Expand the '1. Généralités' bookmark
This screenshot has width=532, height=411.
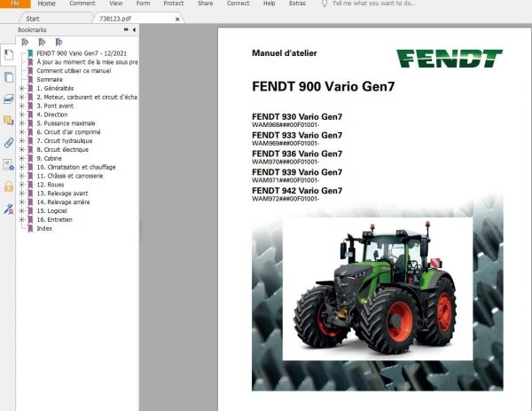click(21, 88)
